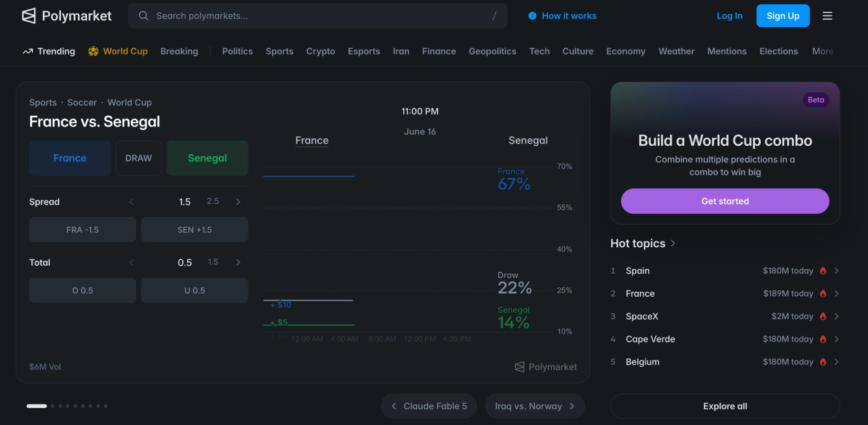Click the How it works info icon

[x=532, y=16]
